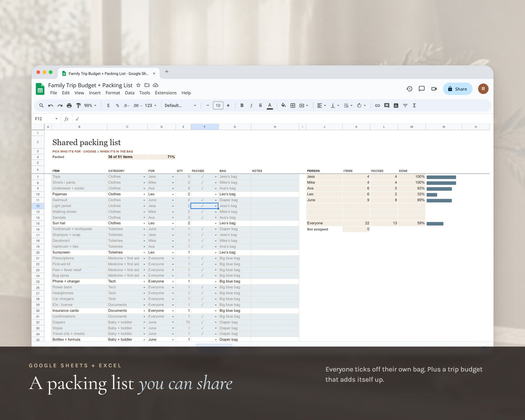Star the Family Trip Budget document

click(x=138, y=85)
